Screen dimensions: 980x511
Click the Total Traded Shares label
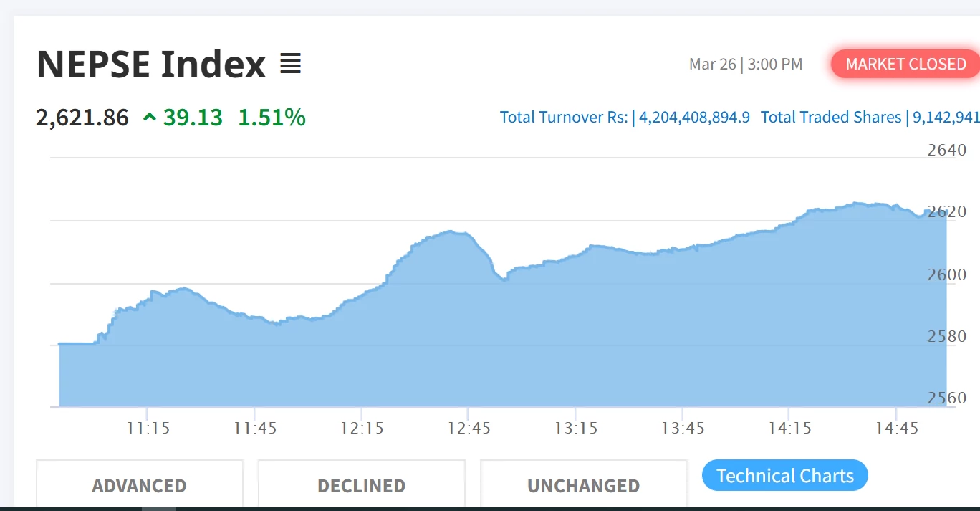tap(831, 117)
